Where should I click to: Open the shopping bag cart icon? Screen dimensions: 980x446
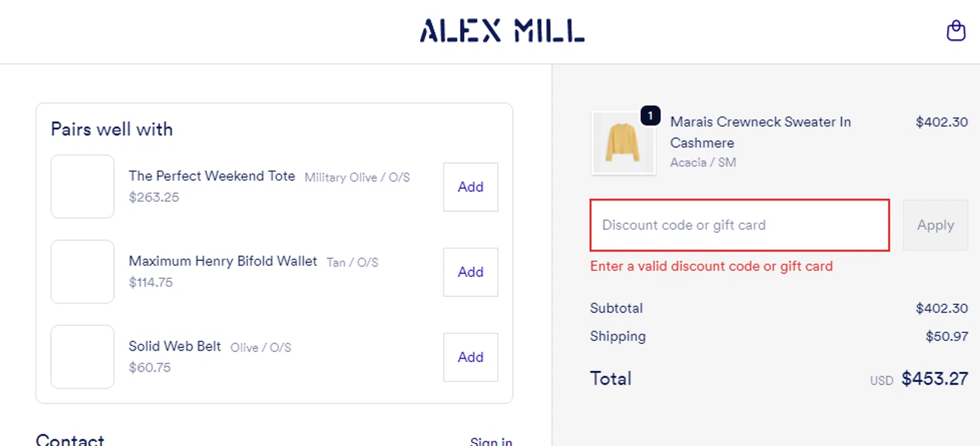(956, 31)
